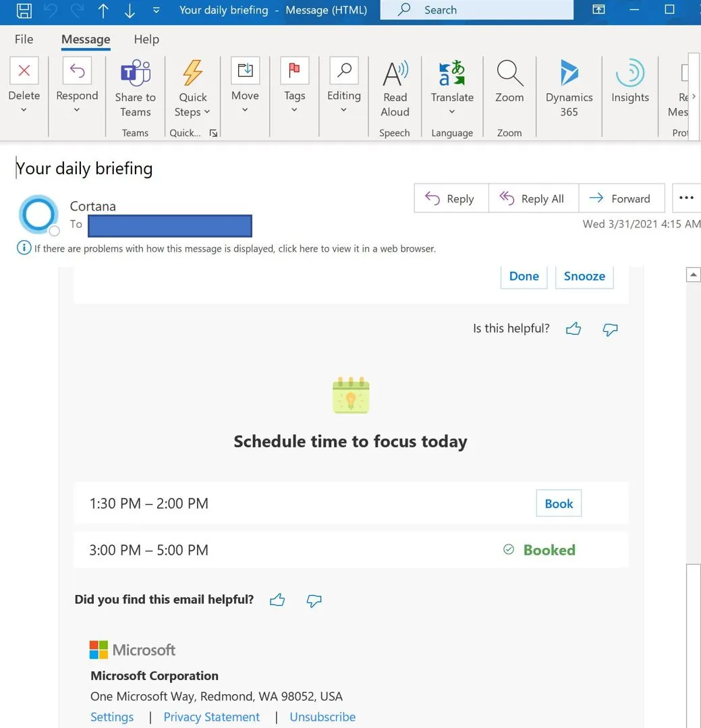The image size is (701, 728).
Task: Thumbs down for email helpful question
Action: [x=314, y=600]
